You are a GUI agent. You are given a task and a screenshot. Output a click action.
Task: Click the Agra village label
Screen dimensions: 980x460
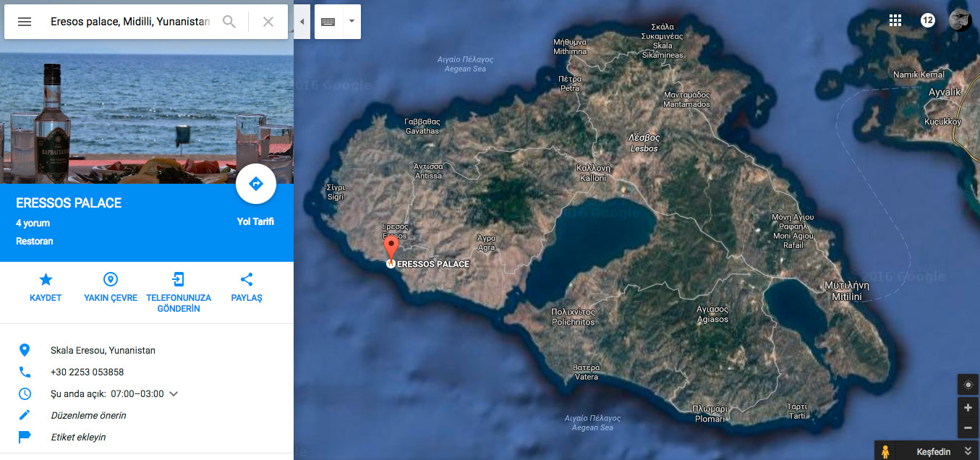coord(487,242)
